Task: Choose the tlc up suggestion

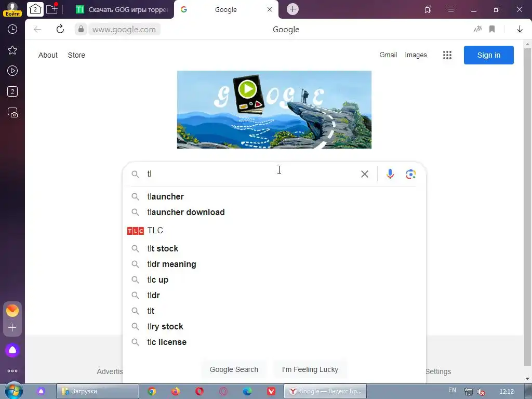Action: tap(274, 280)
